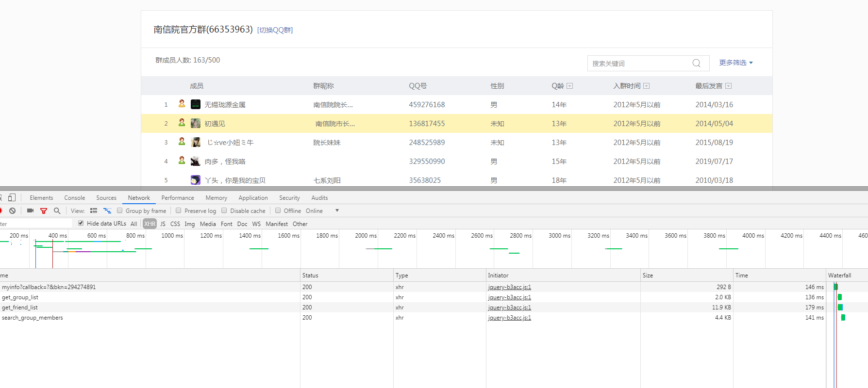Image resolution: width=868 pixels, height=388 pixels.
Task: Click the 切换QQ群 link
Action: (x=275, y=30)
